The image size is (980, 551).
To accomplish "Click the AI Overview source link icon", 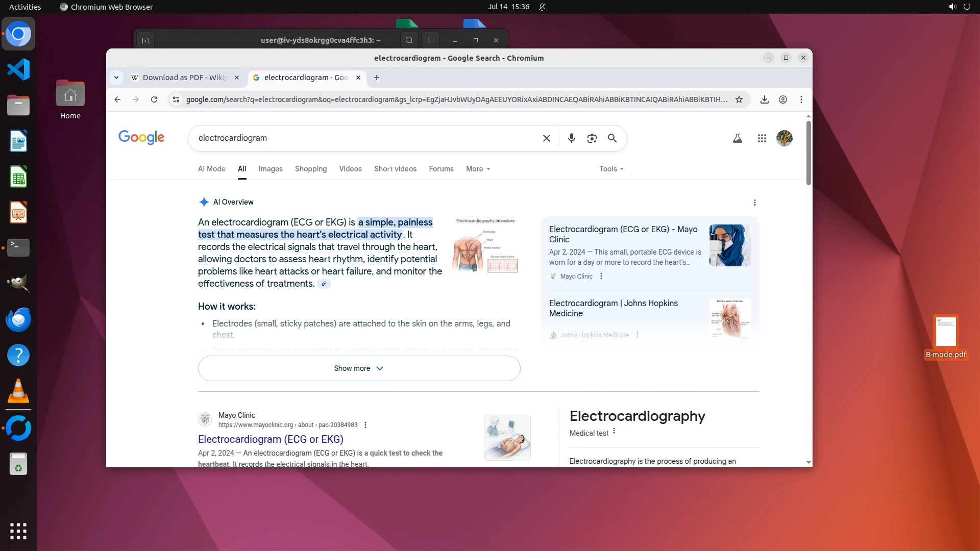I will 324,284.
